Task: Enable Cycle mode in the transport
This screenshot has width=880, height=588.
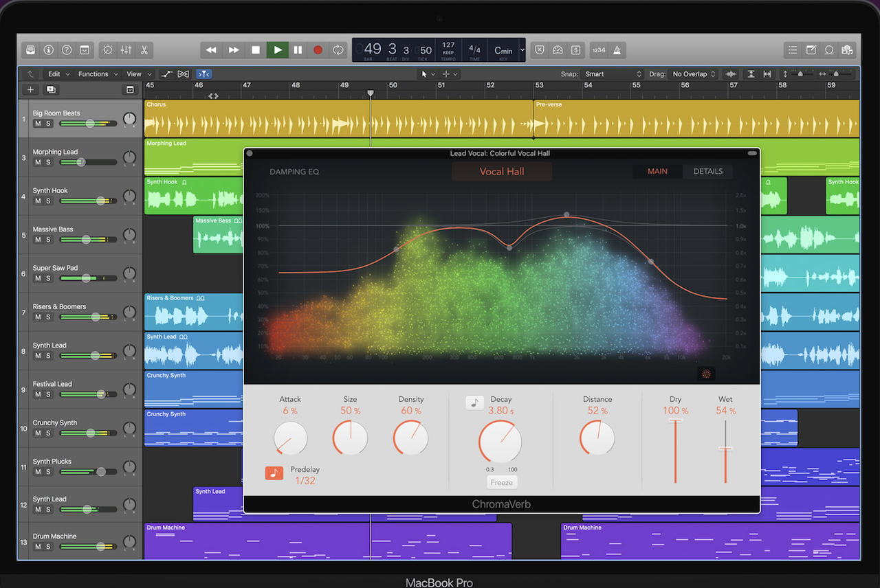Action: [338, 49]
